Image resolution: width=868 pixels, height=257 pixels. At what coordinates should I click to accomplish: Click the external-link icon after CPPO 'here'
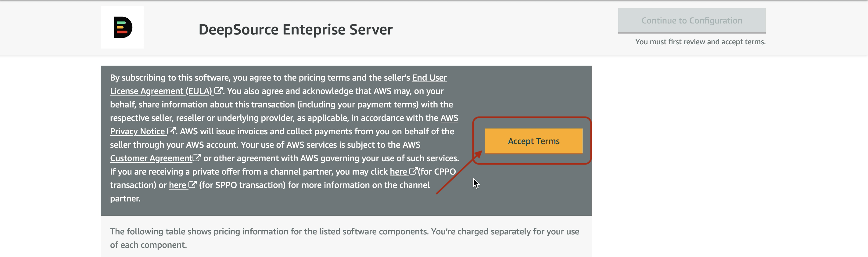coord(414,171)
